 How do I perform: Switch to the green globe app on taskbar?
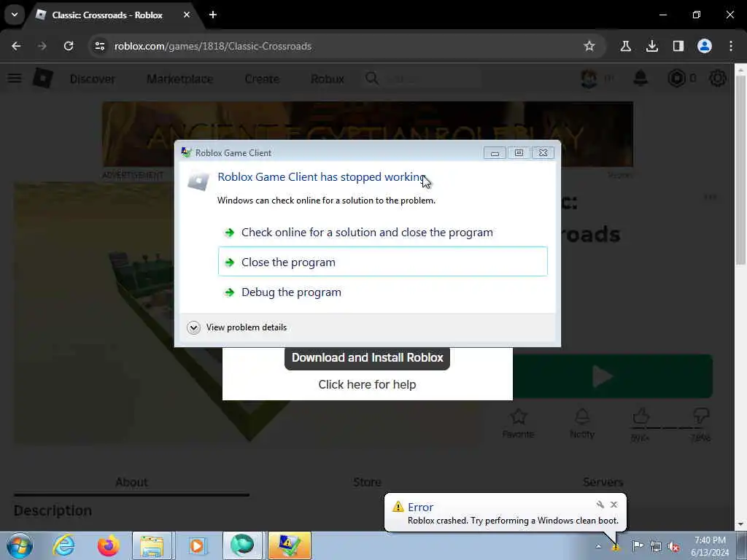(242, 545)
